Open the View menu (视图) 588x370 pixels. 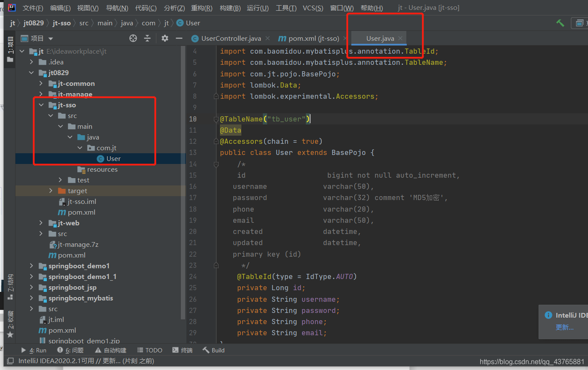(x=88, y=8)
